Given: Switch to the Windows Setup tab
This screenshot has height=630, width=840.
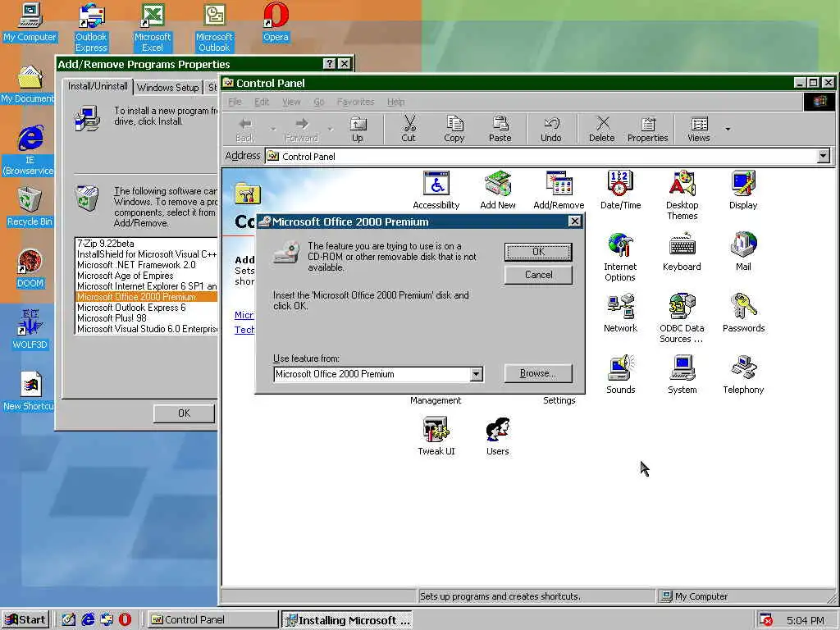Looking at the screenshot, I should pos(167,87).
